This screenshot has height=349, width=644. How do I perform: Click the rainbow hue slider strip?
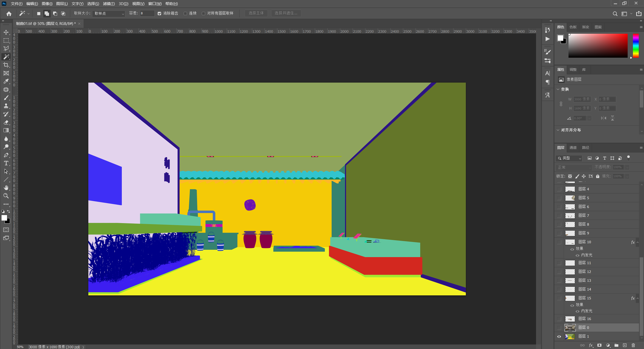pyautogui.click(x=636, y=45)
